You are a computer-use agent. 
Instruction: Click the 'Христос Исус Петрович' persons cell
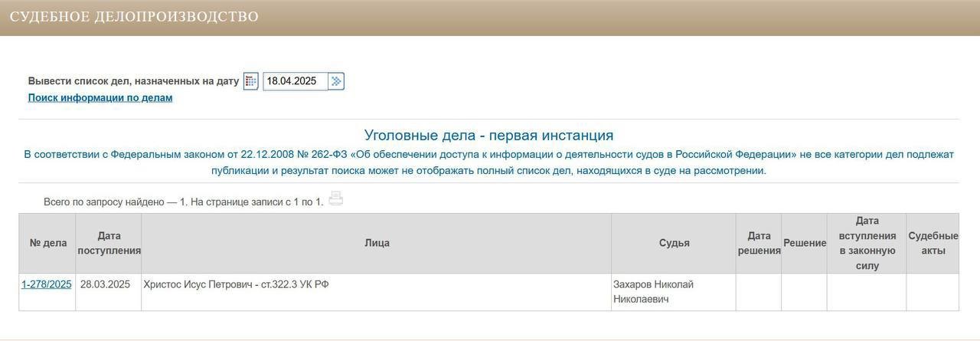[377, 292]
